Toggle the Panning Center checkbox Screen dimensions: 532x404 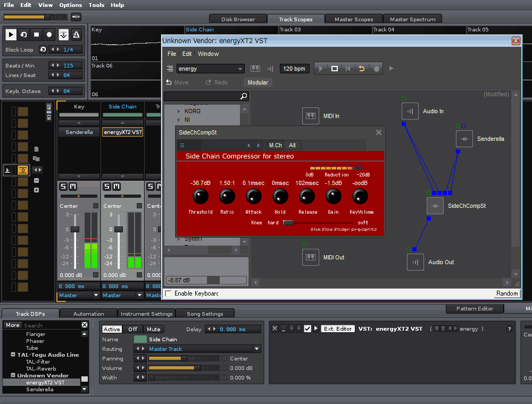click(x=225, y=358)
